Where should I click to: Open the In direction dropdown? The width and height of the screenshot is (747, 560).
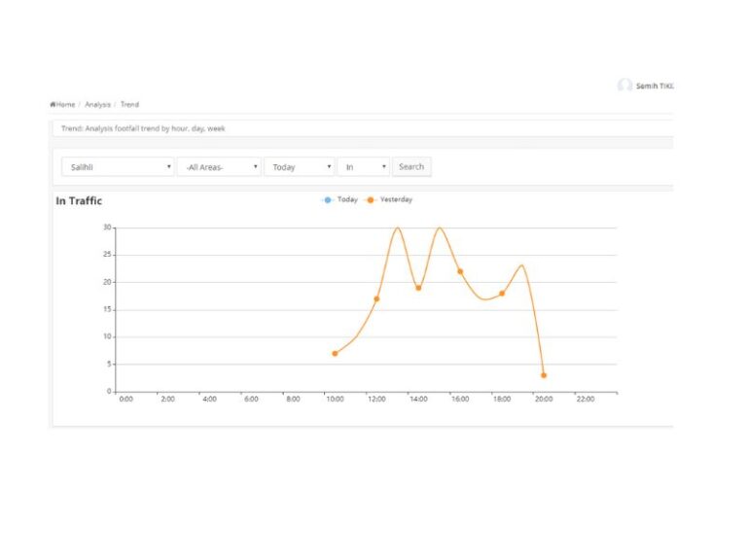coord(364,167)
